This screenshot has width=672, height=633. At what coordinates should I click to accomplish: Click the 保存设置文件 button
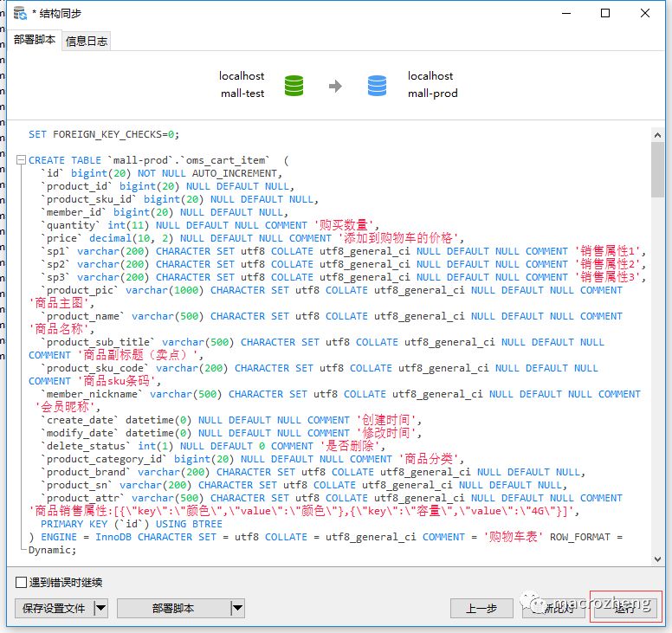54,608
